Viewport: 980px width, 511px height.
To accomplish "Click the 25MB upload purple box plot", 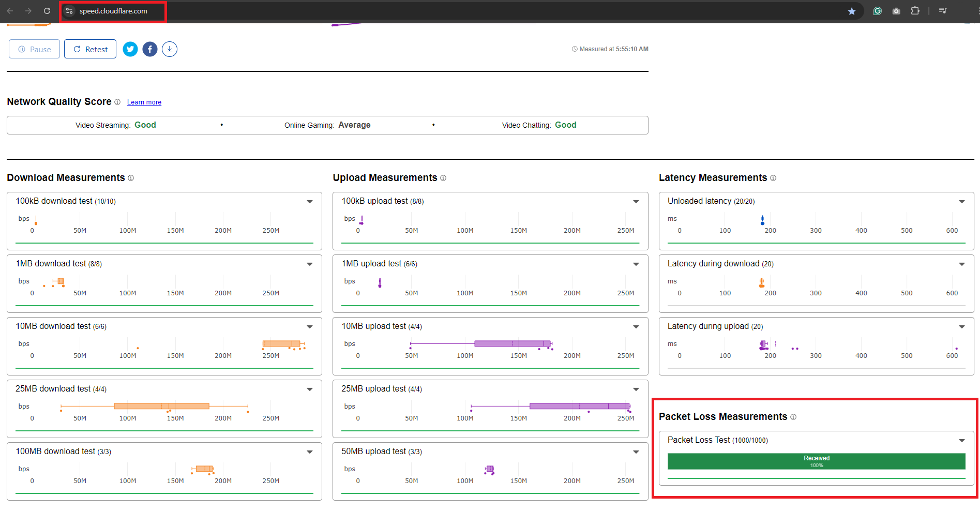I will (580, 406).
